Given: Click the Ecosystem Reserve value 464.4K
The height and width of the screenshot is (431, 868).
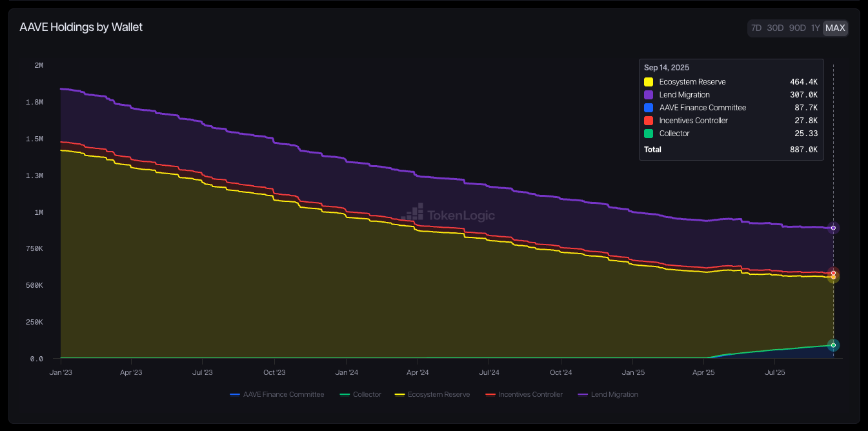Looking at the screenshot, I should pyautogui.click(x=803, y=82).
